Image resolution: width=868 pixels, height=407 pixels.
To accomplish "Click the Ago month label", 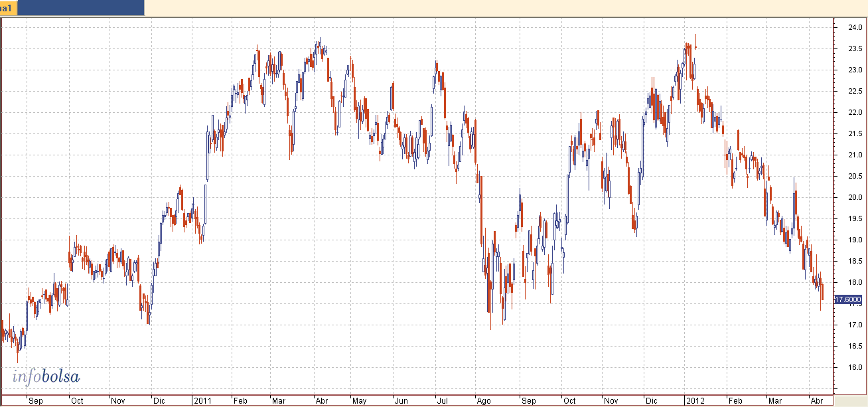I will [484, 401].
